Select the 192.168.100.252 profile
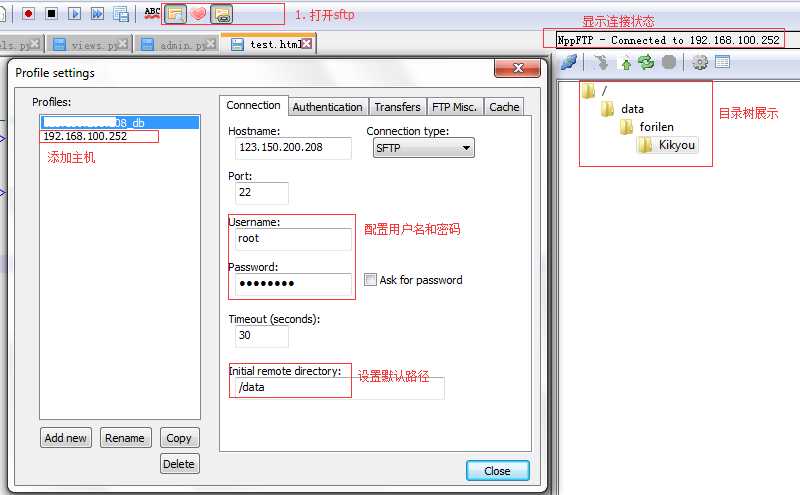Screen dimensions: 800x495 [x=120, y=136]
